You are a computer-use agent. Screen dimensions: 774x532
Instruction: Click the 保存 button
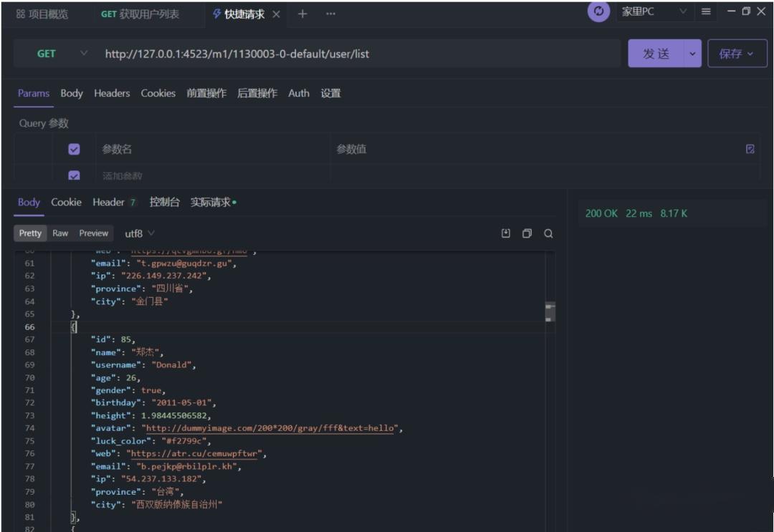click(737, 53)
